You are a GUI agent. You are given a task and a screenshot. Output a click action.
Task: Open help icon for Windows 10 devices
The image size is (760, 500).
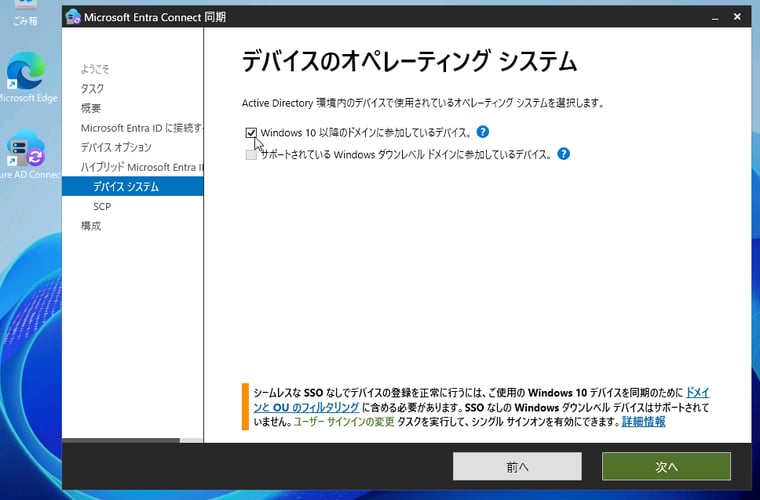tap(482, 132)
